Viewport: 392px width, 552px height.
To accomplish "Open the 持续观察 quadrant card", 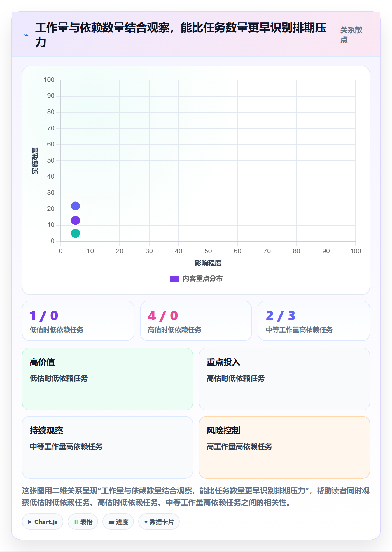I will [108, 447].
